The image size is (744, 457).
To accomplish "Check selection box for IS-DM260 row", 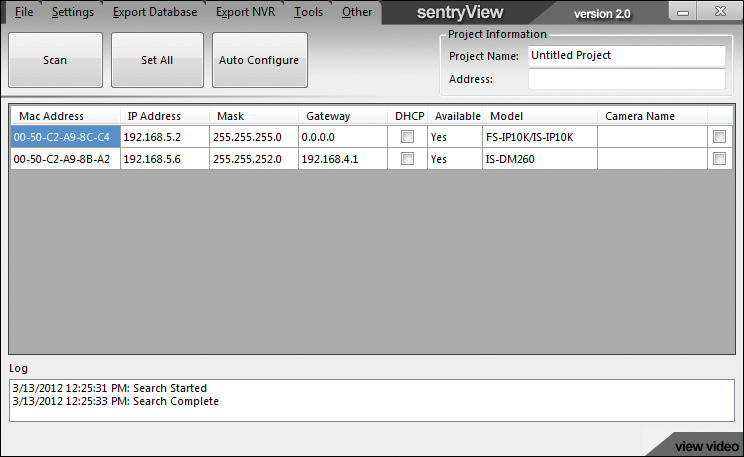I will pyautogui.click(x=719, y=159).
